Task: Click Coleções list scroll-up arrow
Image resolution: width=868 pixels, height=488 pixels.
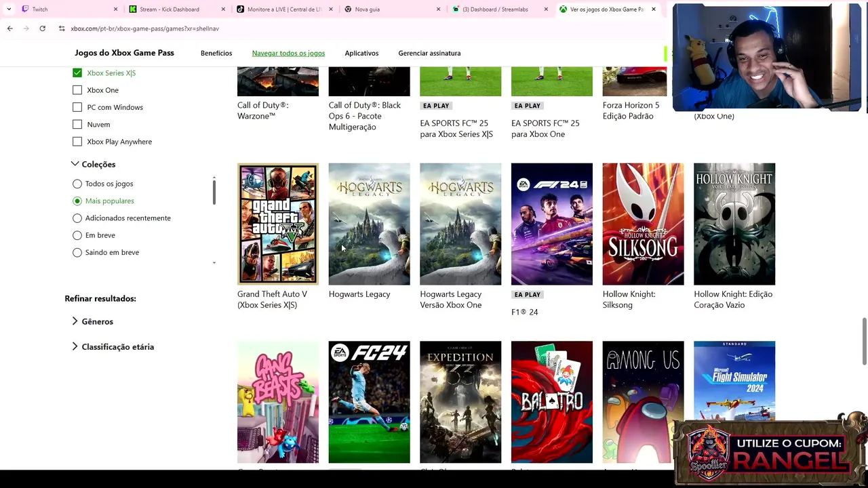Action: [214, 178]
